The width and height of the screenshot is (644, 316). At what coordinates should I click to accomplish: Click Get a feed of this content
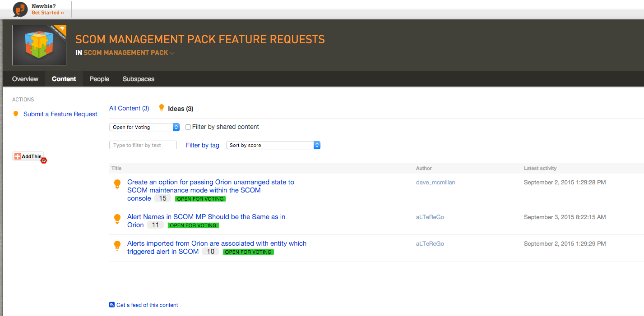147,305
